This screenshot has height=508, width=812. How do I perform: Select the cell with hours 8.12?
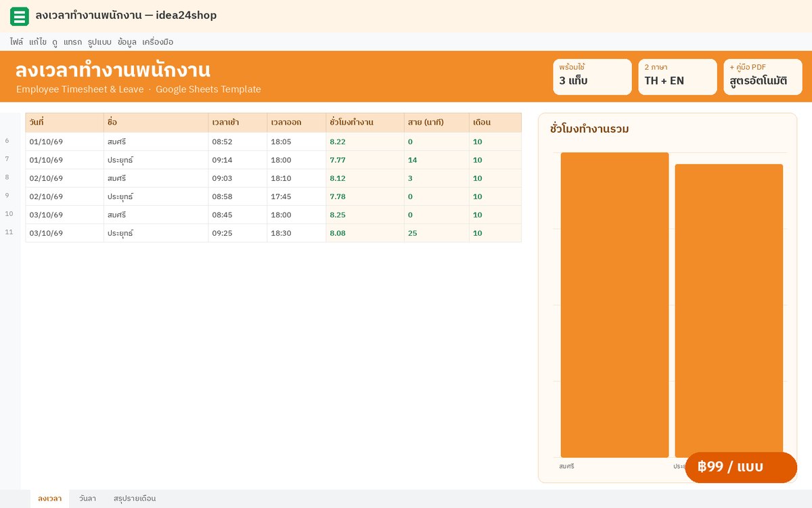365,178
